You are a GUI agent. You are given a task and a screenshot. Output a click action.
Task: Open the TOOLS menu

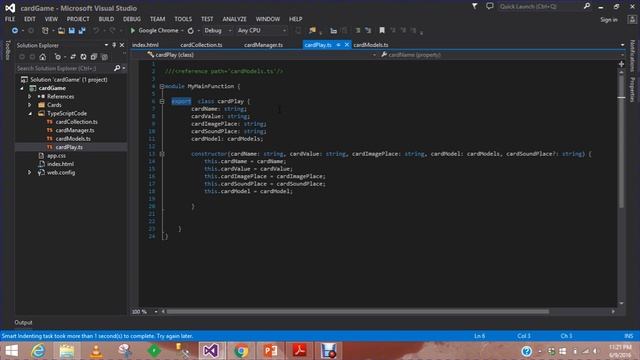(183, 19)
